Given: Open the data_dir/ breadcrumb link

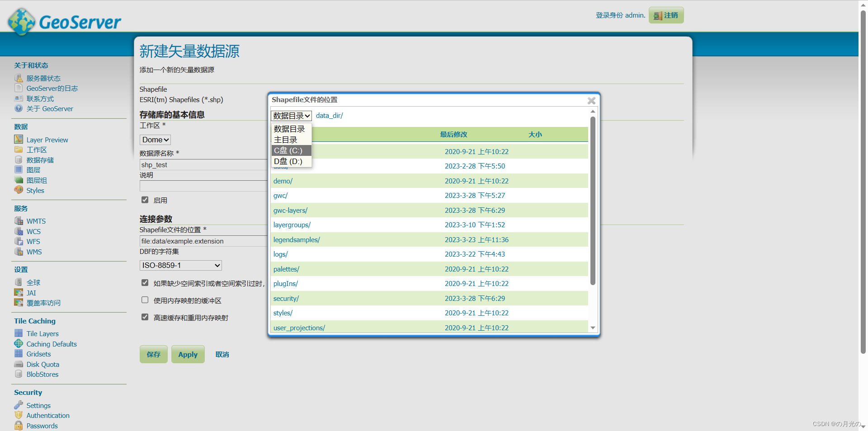Looking at the screenshot, I should [x=329, y=115].
